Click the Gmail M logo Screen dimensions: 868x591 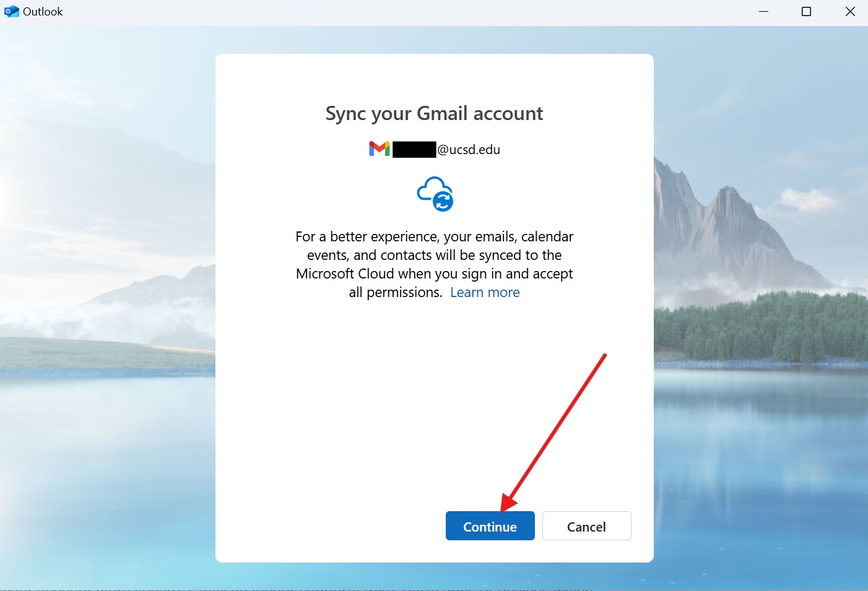pos(379,149)
